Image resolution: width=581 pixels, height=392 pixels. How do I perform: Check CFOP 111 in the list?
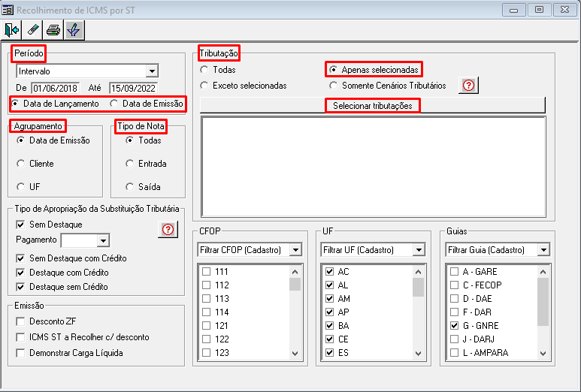coord(207,272)
